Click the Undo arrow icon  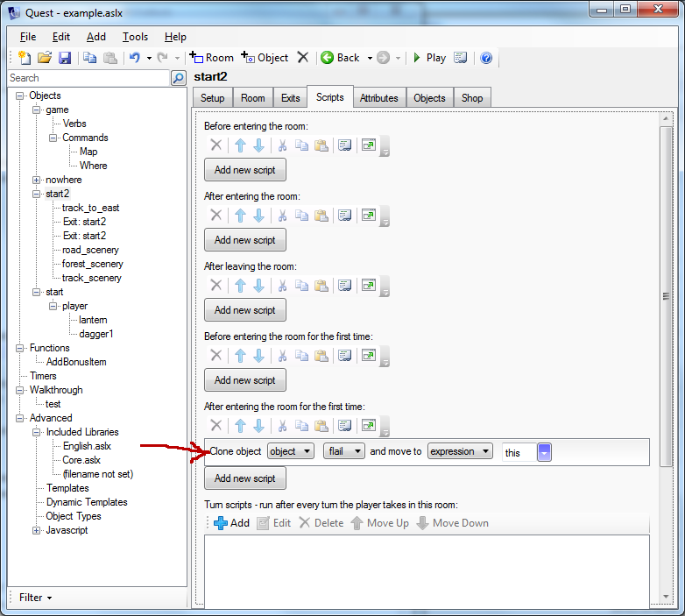tap(134, 58)
